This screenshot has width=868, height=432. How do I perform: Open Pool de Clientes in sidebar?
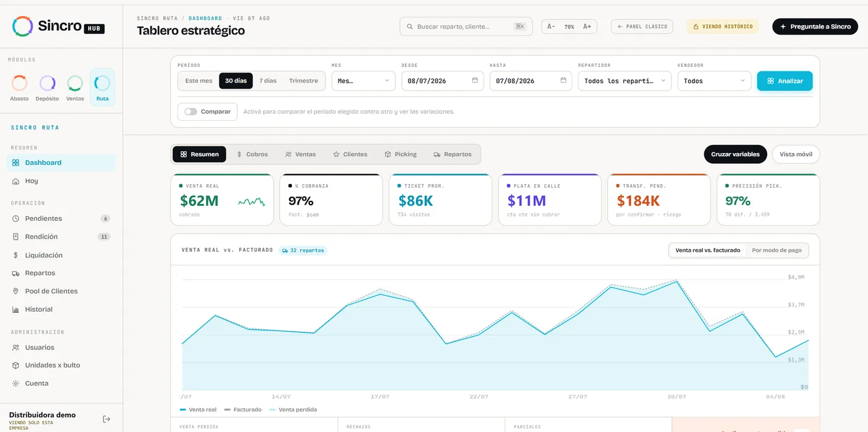[61, 291]
